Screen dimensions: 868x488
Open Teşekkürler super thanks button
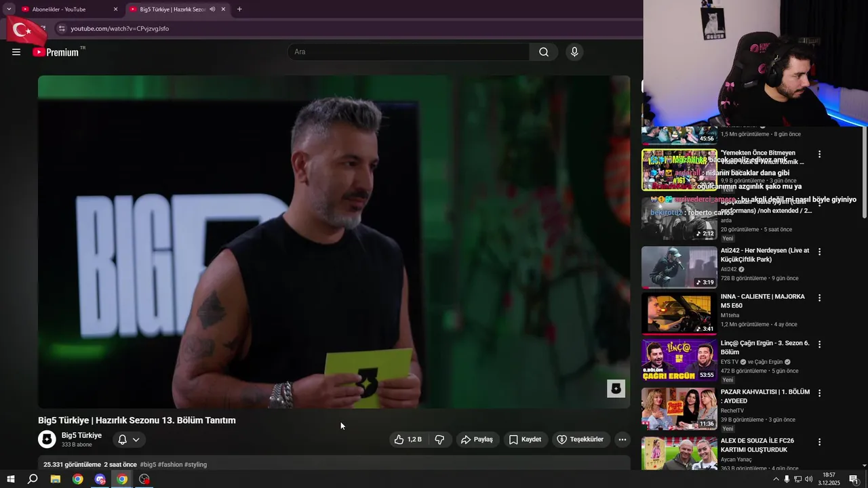[580, 439]
